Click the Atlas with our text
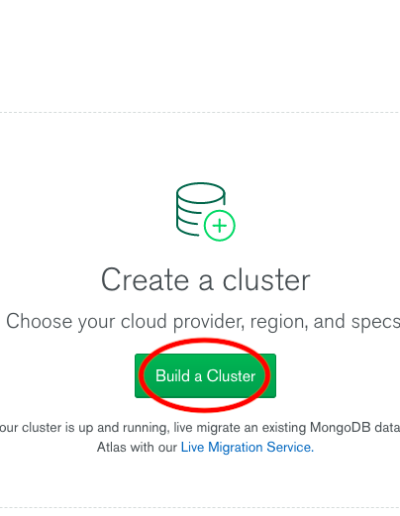 [137, 447]
